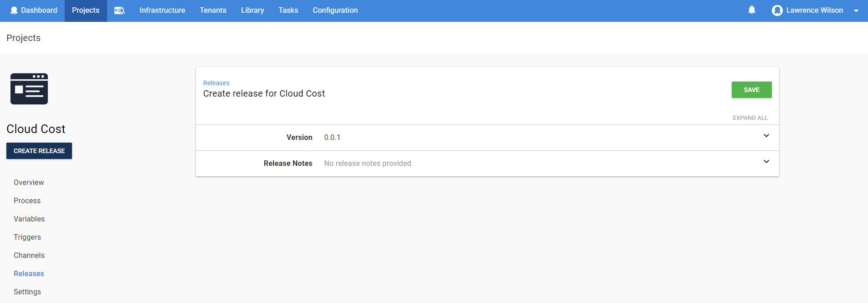868x303 pixels.
Task: Follow the Releases breadcrumb link
Action: [x=216, y=83]
